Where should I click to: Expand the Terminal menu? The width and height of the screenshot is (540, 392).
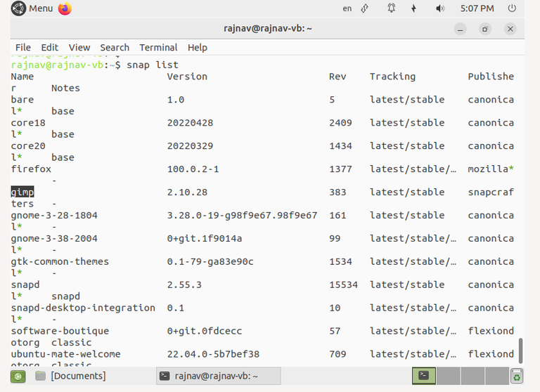click(x=158, y=48)
